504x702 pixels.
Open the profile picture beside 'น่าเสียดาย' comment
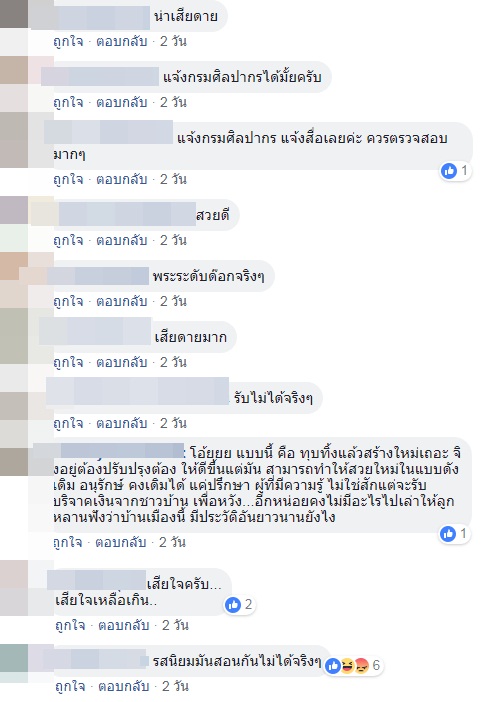[14, 14]
